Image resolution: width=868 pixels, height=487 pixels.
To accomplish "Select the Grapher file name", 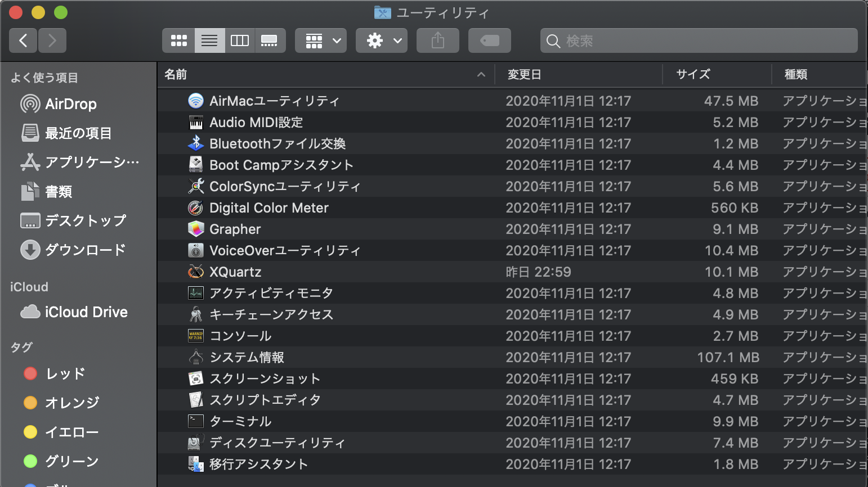I will (235, 229).
